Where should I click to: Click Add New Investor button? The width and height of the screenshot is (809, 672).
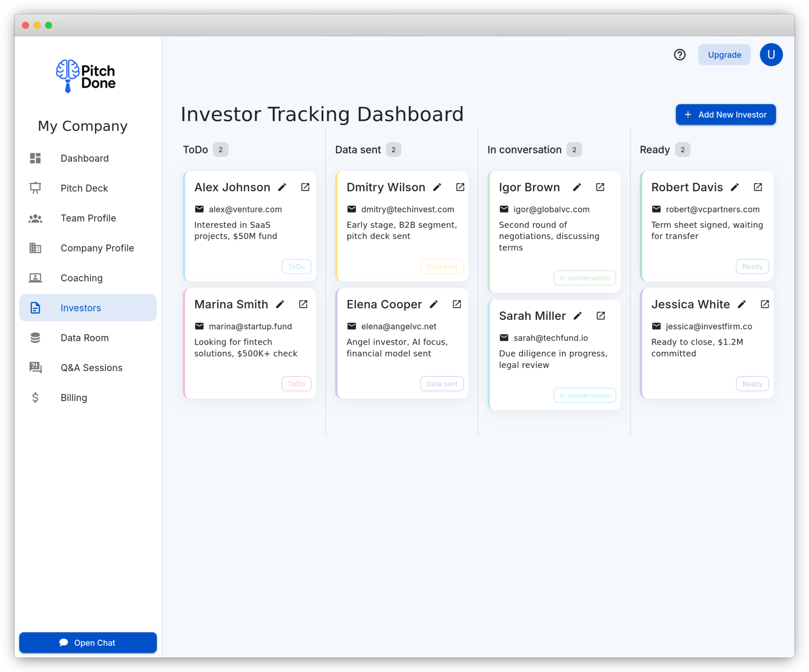(x=725, y=115)
